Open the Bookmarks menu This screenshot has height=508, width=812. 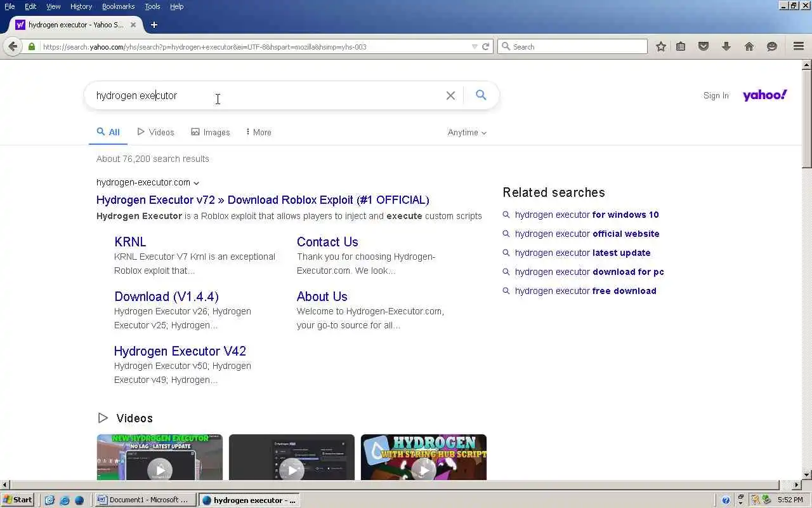(118, 6)
